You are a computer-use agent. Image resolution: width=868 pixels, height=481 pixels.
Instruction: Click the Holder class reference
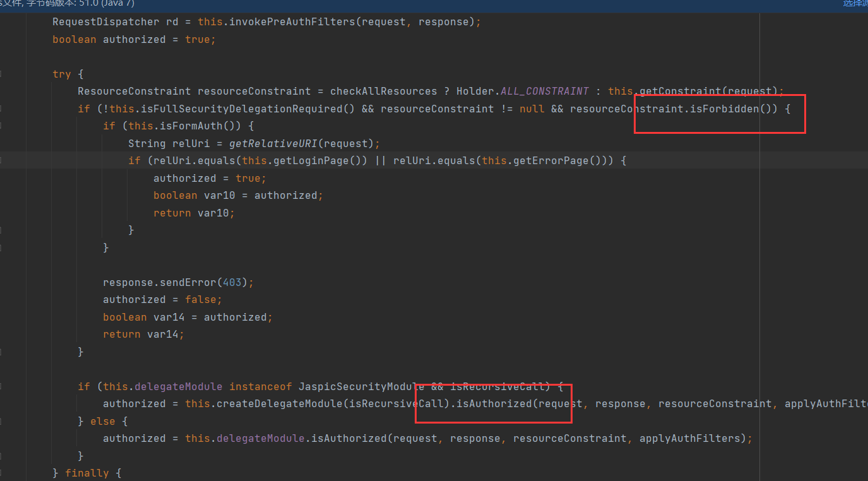click(475, 92)
